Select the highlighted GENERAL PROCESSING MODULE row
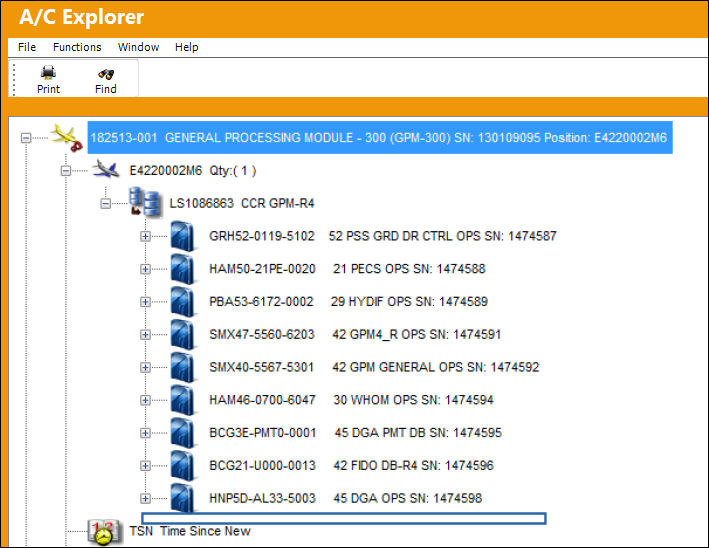709x548 pixels. point(380,137)
